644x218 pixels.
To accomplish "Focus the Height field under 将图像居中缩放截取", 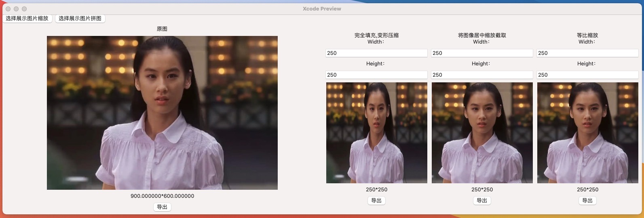I will (x=482, y=75).
